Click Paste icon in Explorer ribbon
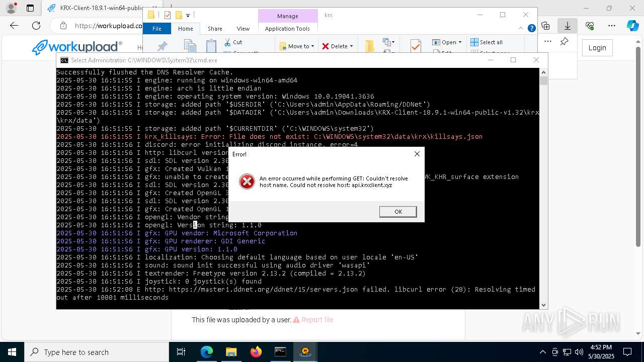 tap(211, 46)
